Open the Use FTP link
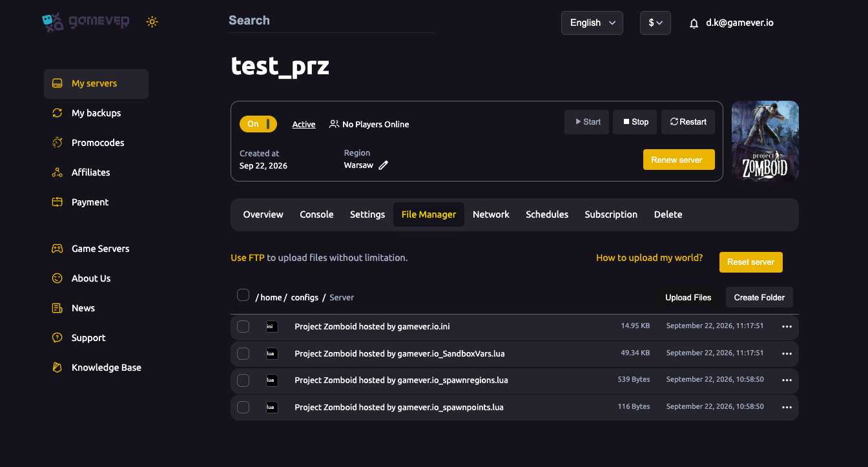Screen dimensions: 868x467 [247, 258]
